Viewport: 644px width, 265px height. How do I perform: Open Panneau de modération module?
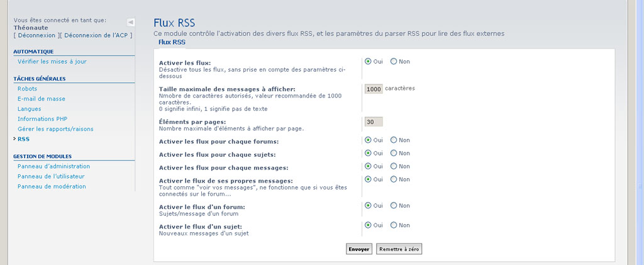point(52,186)
